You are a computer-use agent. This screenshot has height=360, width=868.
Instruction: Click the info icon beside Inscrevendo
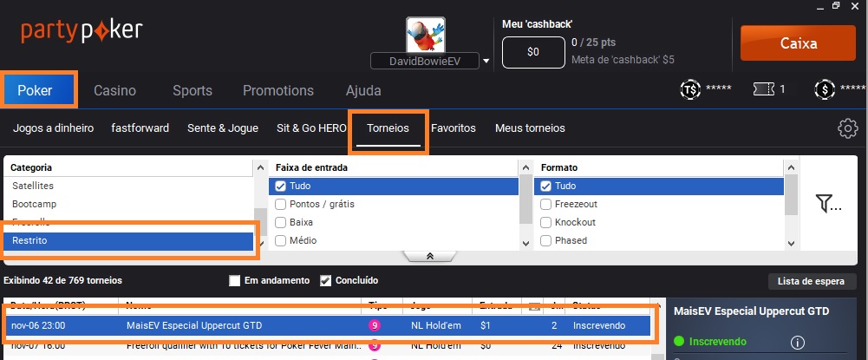click(x=797, y=343)
